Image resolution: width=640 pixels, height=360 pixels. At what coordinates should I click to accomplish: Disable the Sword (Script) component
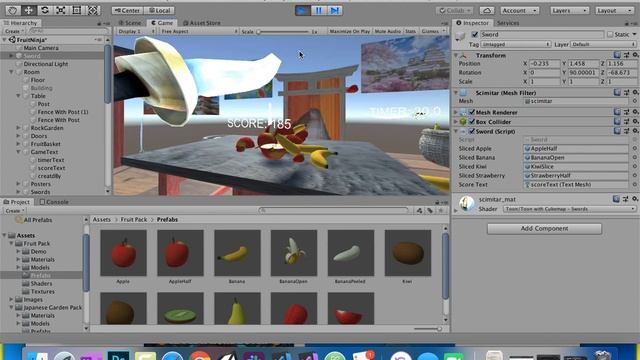click(472, 131)
